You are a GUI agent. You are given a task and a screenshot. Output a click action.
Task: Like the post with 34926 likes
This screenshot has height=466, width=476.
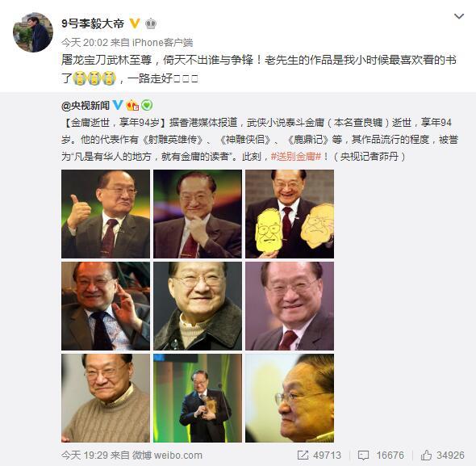443,455
